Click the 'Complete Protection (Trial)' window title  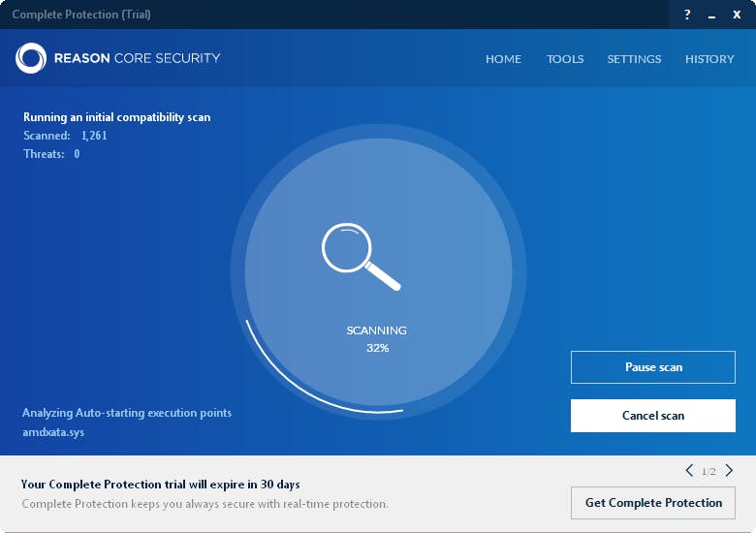[81, 15]
